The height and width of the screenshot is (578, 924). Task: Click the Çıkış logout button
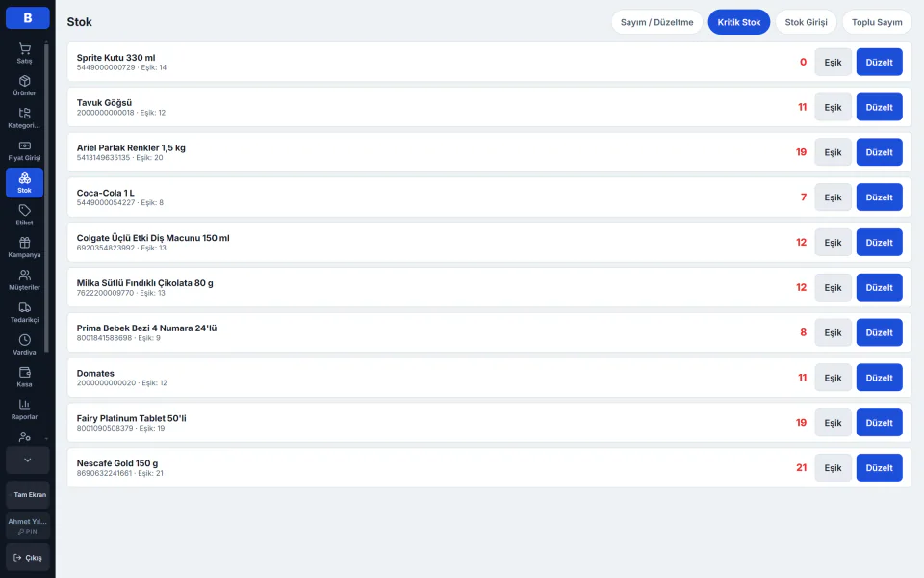click(28, 558)
